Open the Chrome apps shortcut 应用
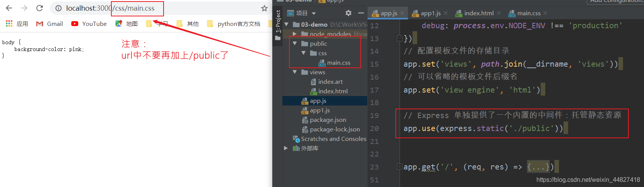Screen dimensions: 644x187 coord(17,24)
